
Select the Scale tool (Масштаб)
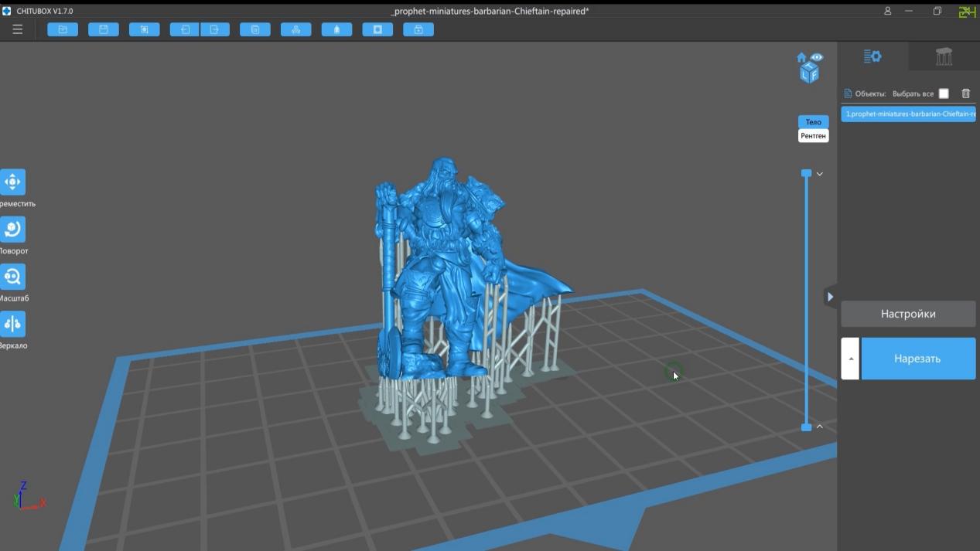[12, 276]
